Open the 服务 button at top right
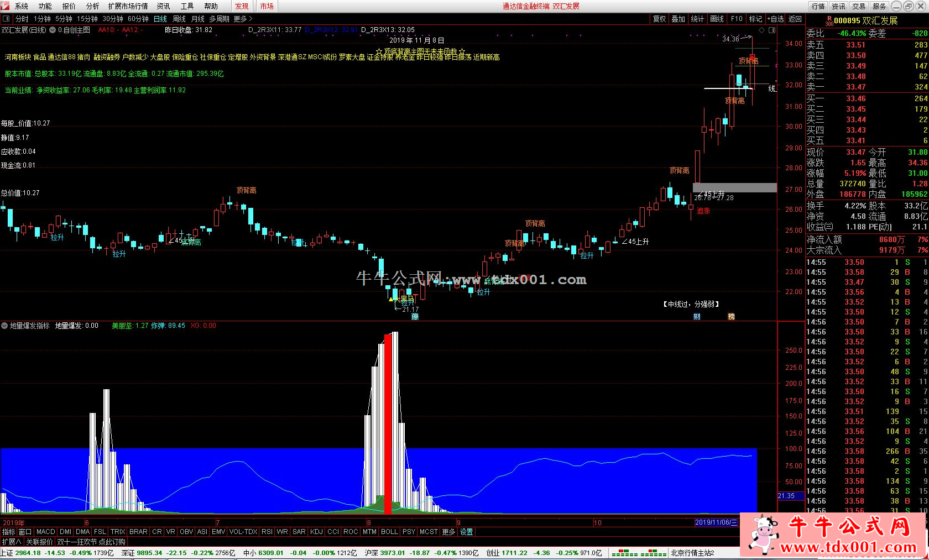Viewport: 929px width, 560px height. click(x=879, y=6)
